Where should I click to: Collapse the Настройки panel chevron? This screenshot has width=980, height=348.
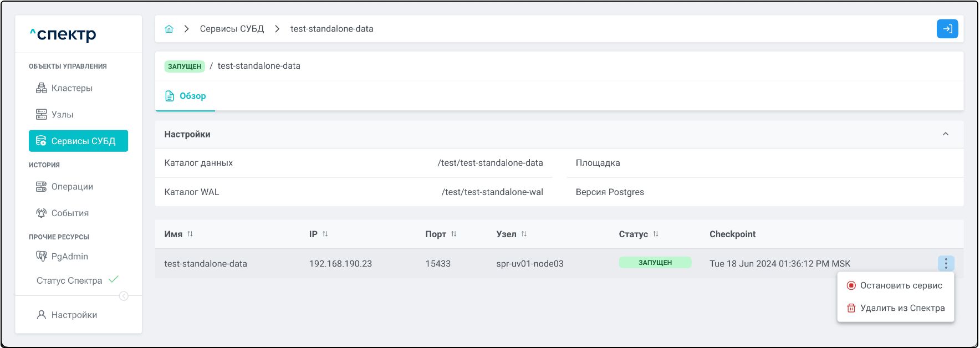pos(945,134)
